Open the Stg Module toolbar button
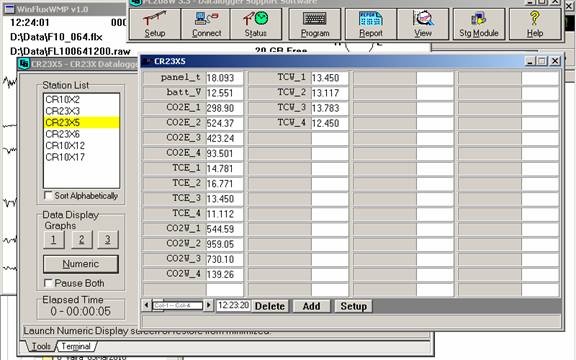576x360 pixels. [x=479, y=24]
